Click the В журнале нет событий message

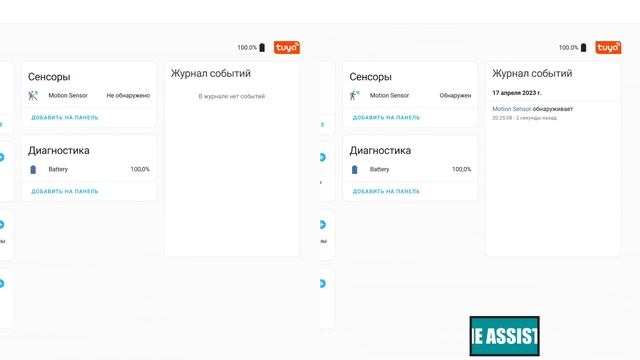click(231, 96)
